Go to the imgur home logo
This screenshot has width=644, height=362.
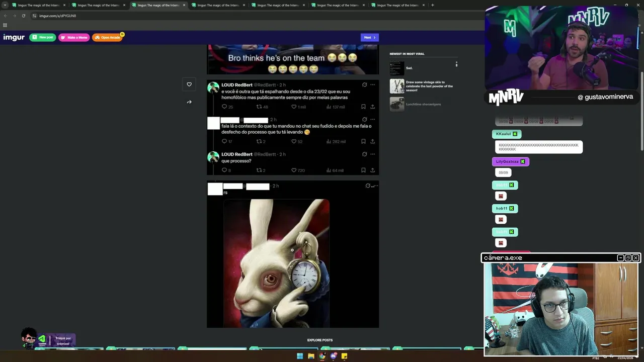coord(14,37)
